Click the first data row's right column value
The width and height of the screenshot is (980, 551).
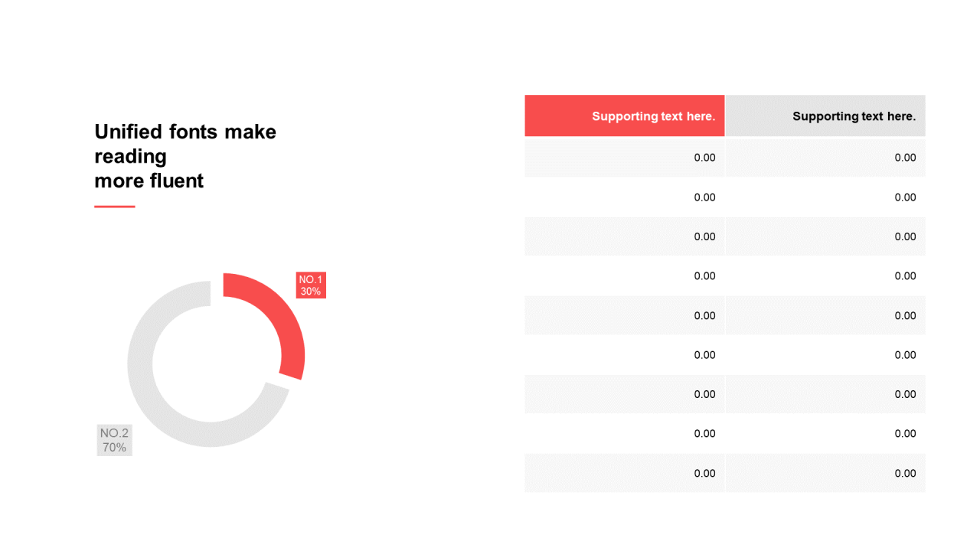point(905,158)
